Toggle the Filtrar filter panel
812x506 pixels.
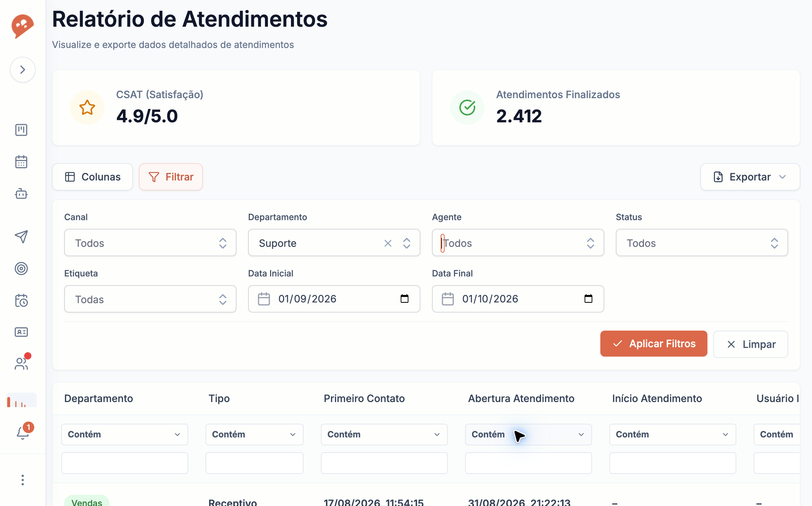coord(171,177)
